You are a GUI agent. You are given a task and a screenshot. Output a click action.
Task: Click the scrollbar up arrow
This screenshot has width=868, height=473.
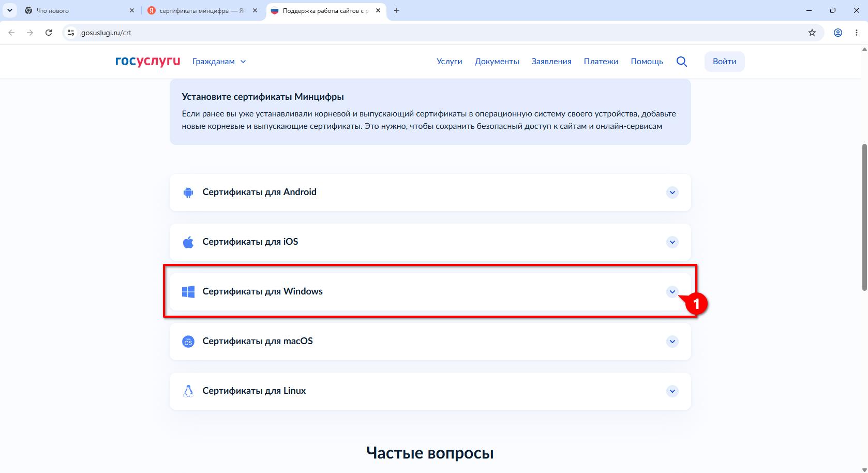[864, 50]
